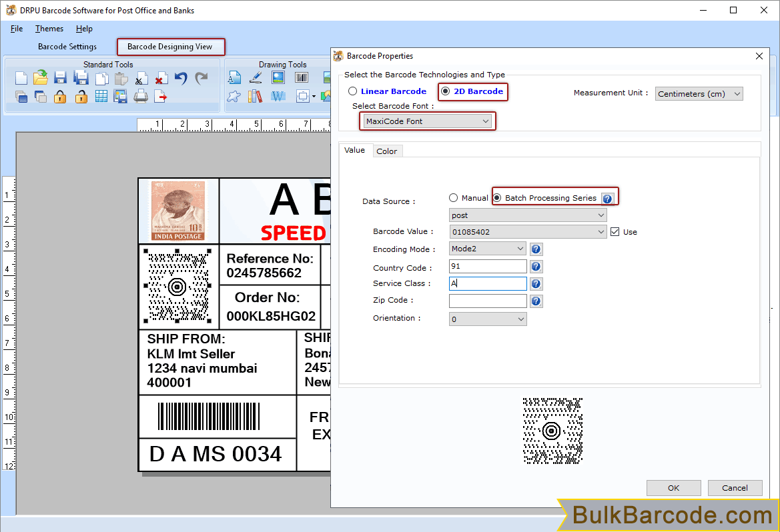
Task: Switch to Barcode Settings tab
Action: tap(67, 47)
